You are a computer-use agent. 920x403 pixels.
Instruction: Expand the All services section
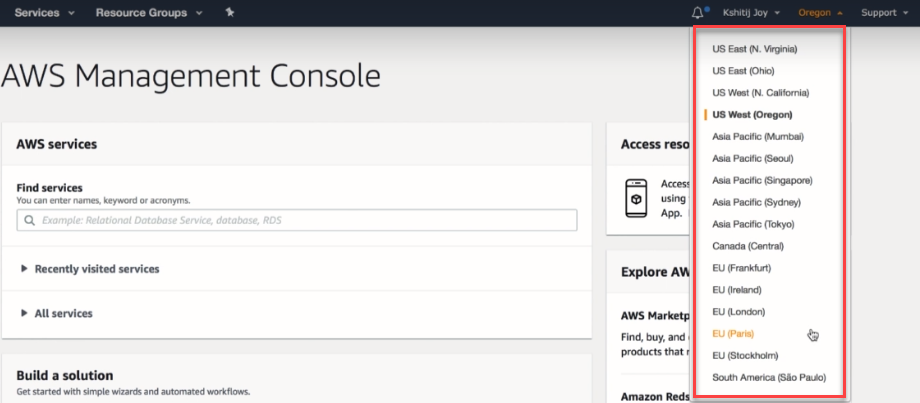click(57, 313)
